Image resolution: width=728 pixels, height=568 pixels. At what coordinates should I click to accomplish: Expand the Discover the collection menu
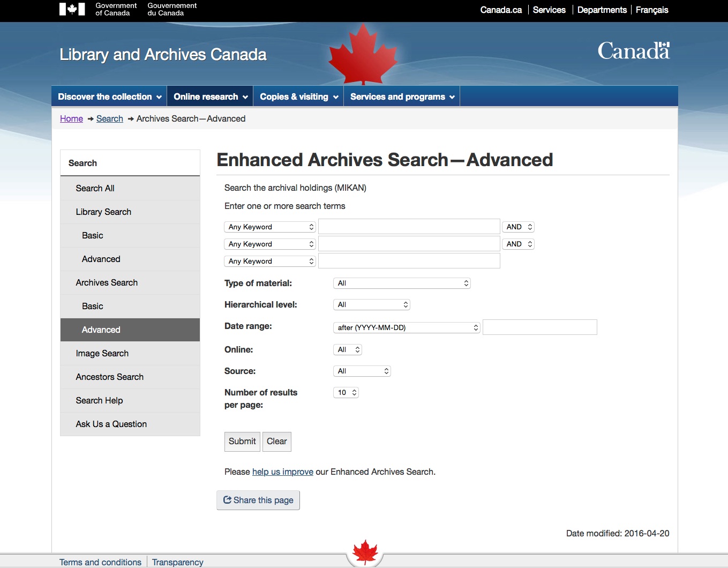109,96
